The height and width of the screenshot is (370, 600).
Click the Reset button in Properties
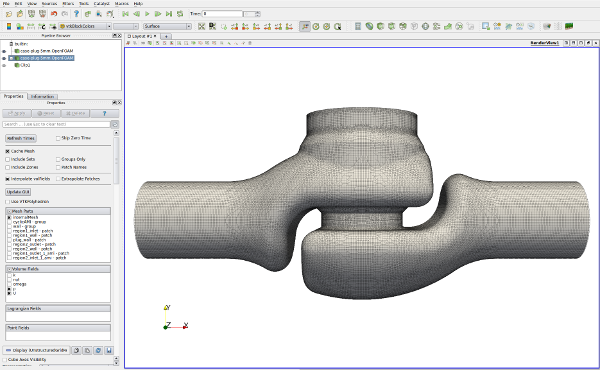click(x=46, y=114)
